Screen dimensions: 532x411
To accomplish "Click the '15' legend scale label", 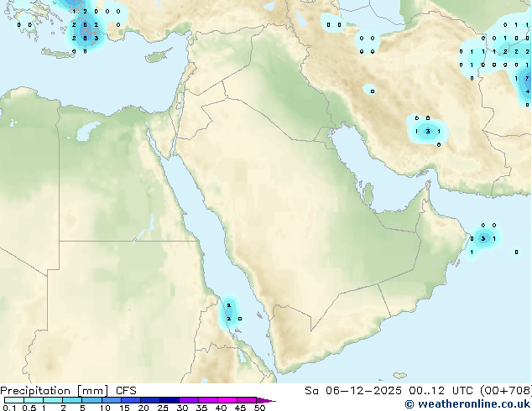I will (124, 408).
